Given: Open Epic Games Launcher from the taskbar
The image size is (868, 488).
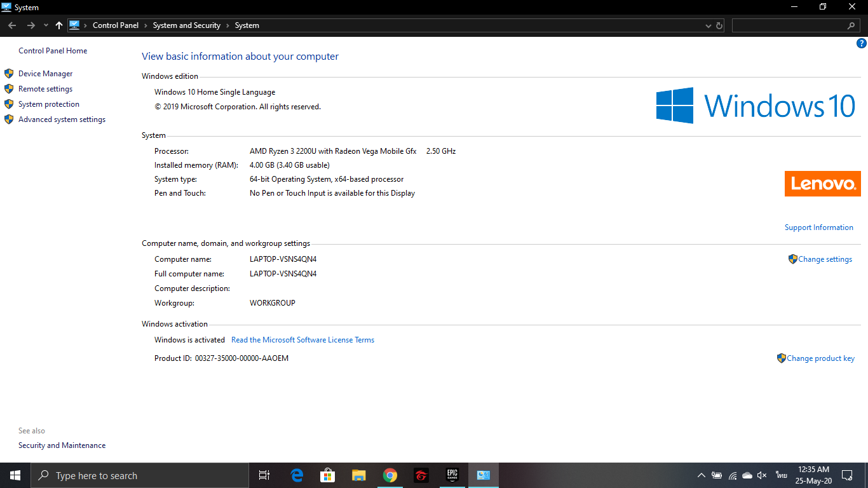Looking at the screenshot, I should point(452,475).
